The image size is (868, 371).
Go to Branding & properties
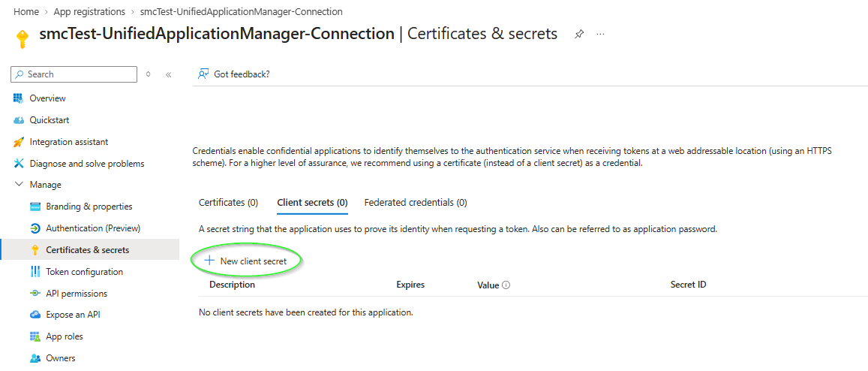pyautogui.click(x=89, y=207)
